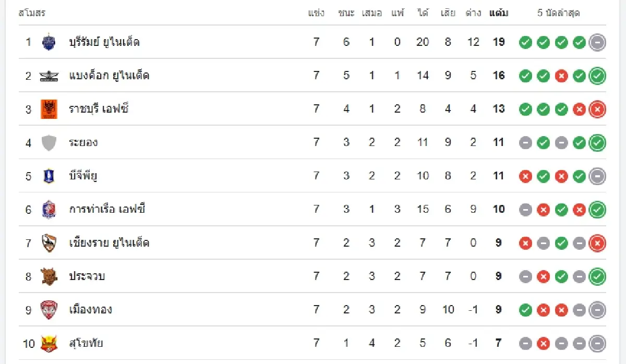Click the Sukhothai club logo
The height and width of the screenshot is (364, 626).
pyautogui.click(x=49, y=343)
